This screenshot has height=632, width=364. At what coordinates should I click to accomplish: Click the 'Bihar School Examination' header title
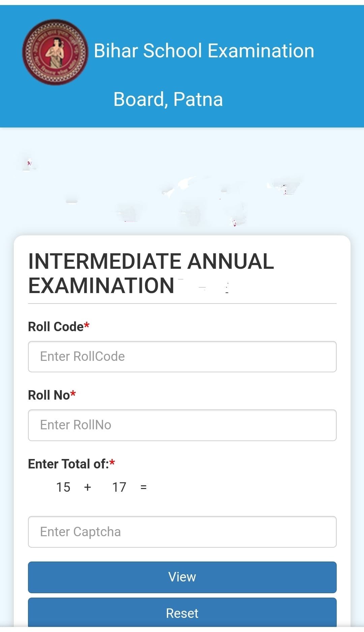tap(204, 51)
